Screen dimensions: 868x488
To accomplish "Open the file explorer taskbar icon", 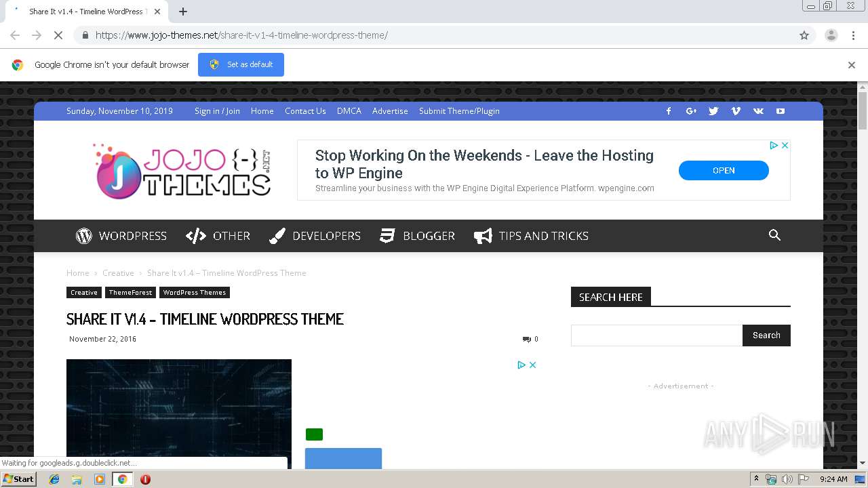I will [x=77, y=479].
